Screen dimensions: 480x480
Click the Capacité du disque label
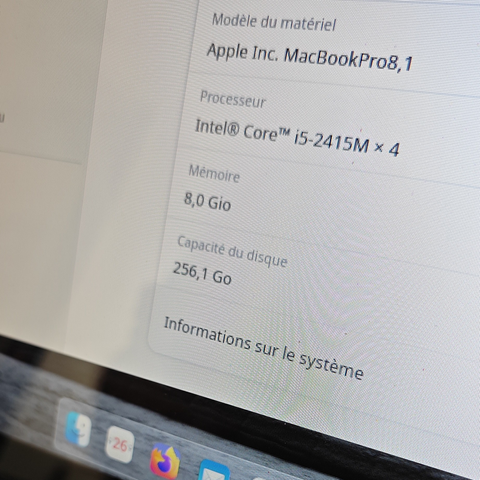click(232, 251)
